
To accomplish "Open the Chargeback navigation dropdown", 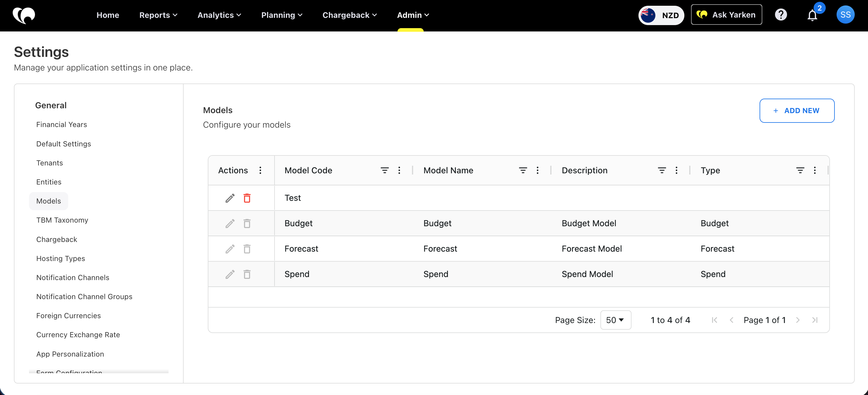I will [349, 15].
